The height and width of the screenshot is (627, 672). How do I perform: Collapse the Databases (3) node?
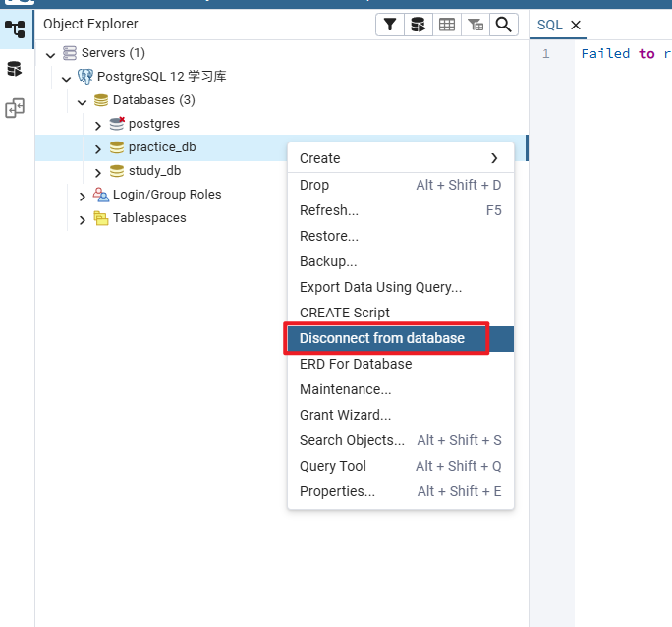pos(82,102)
